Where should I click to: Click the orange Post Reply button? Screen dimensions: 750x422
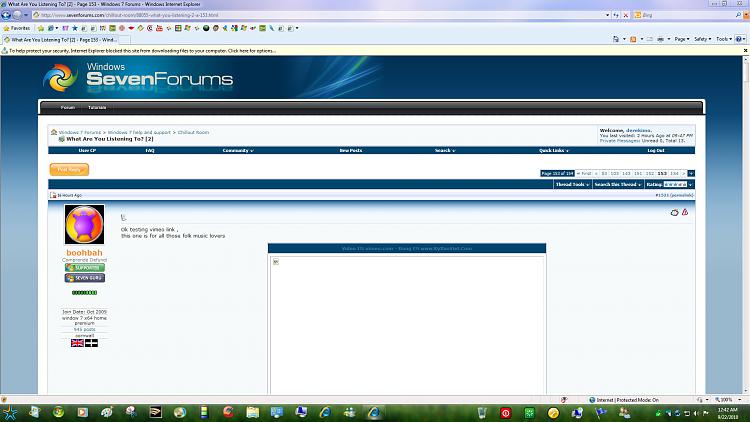point(69,169)
